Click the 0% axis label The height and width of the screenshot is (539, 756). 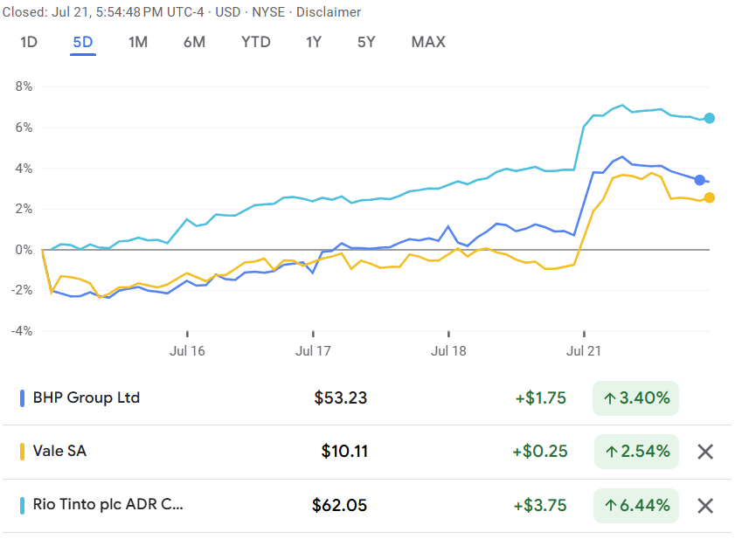[x=24, y=250]
